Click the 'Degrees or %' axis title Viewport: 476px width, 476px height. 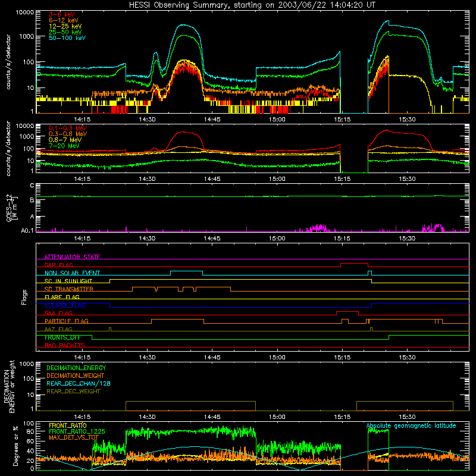coord(15,446)
